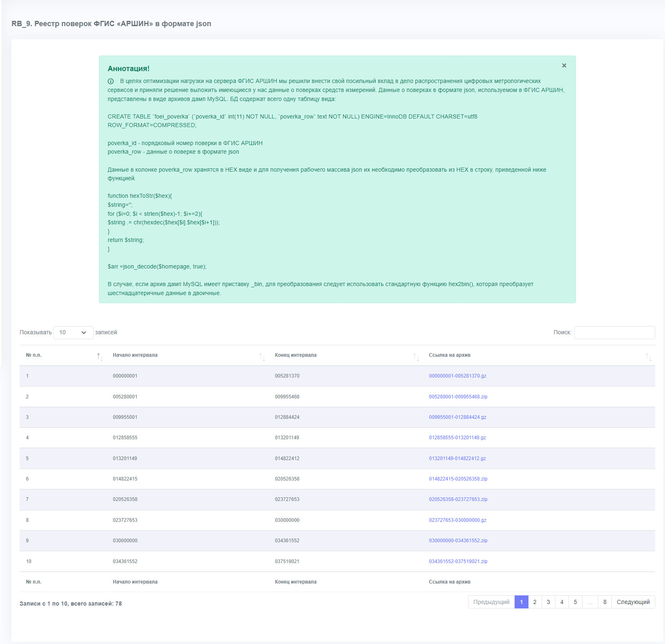Click the Ссылка на архив header label
The width and height of the screenshot is (665, 644).
coord(450,355)
